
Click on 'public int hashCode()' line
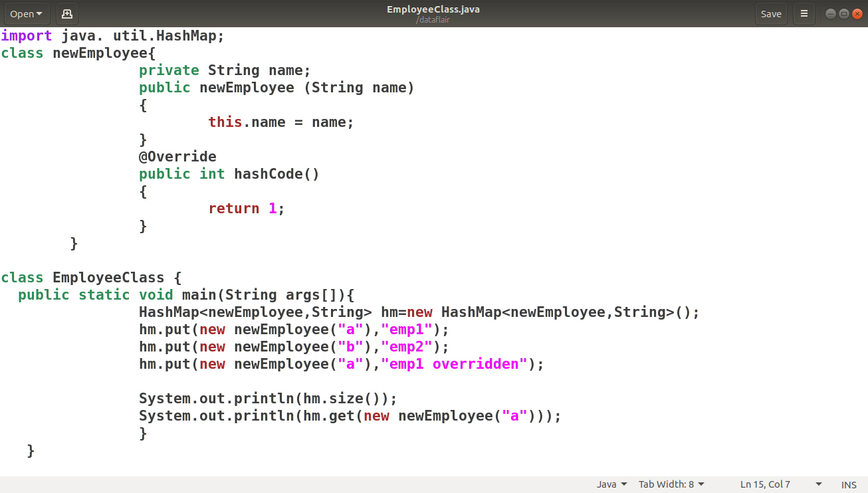coord(229,174)
